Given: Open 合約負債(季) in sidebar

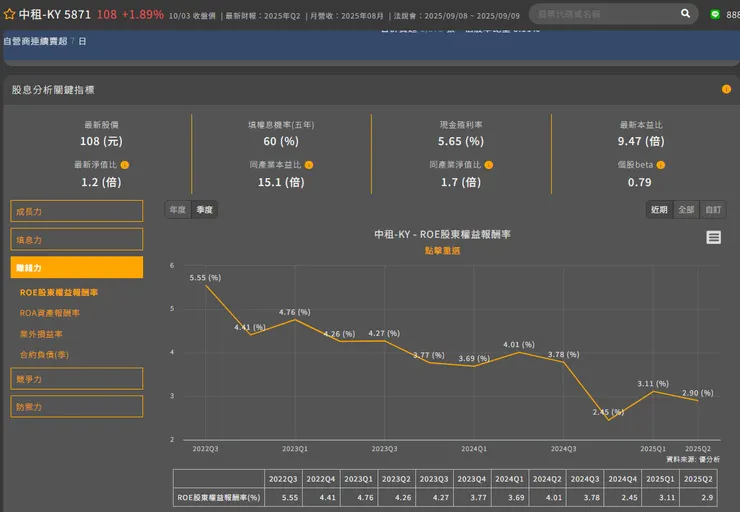Looking at the screenshot, I should tap(44, 354).
